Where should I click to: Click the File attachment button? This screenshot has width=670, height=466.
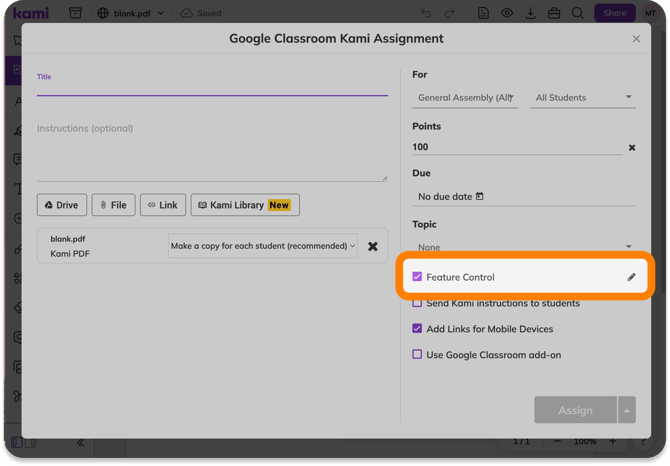tap(113, 205)
